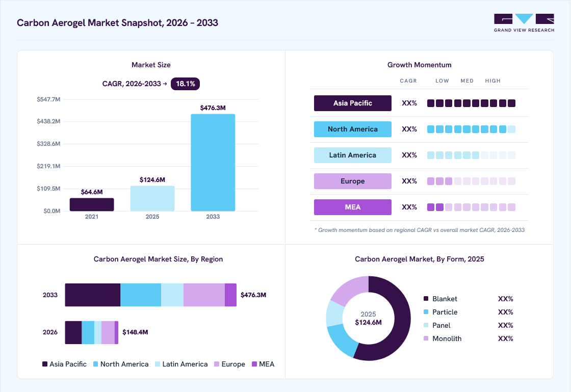
Task: Click the XX% value for MEA
Action: (409, 207)
